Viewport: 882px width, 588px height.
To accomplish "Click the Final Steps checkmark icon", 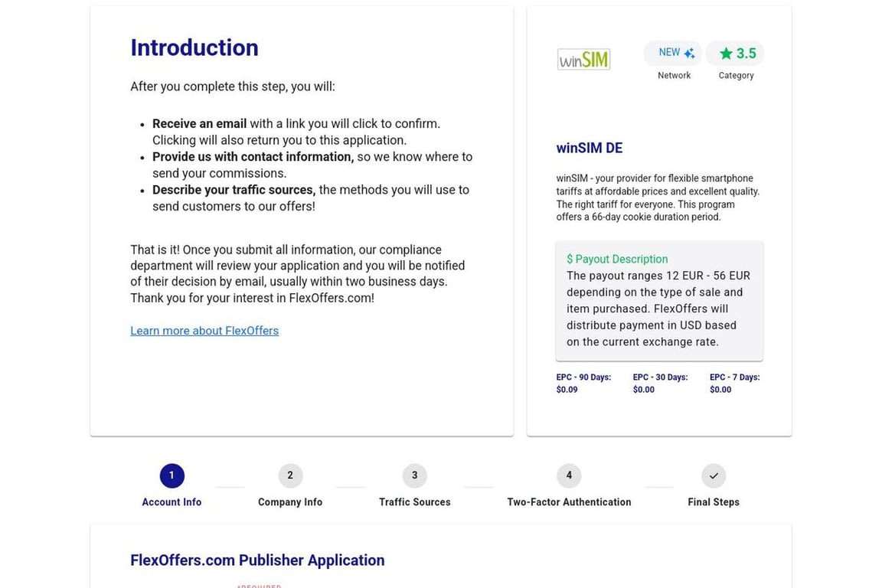I will click(x=714, y=475).
